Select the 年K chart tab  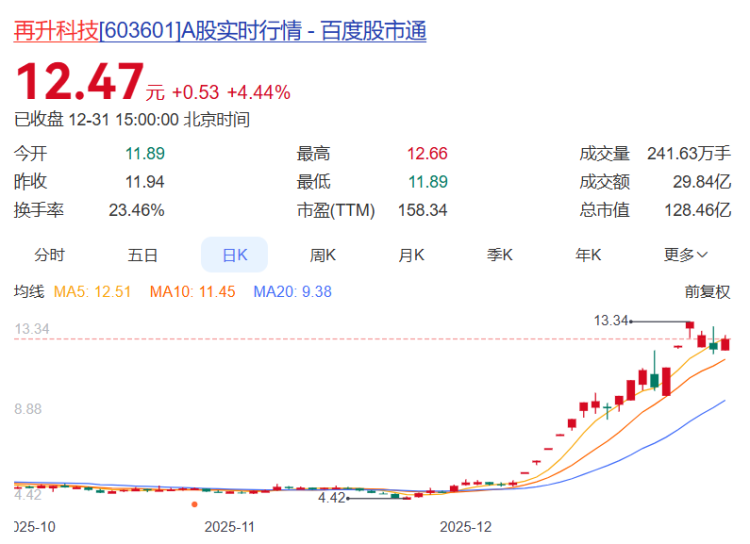pos(588,255)
